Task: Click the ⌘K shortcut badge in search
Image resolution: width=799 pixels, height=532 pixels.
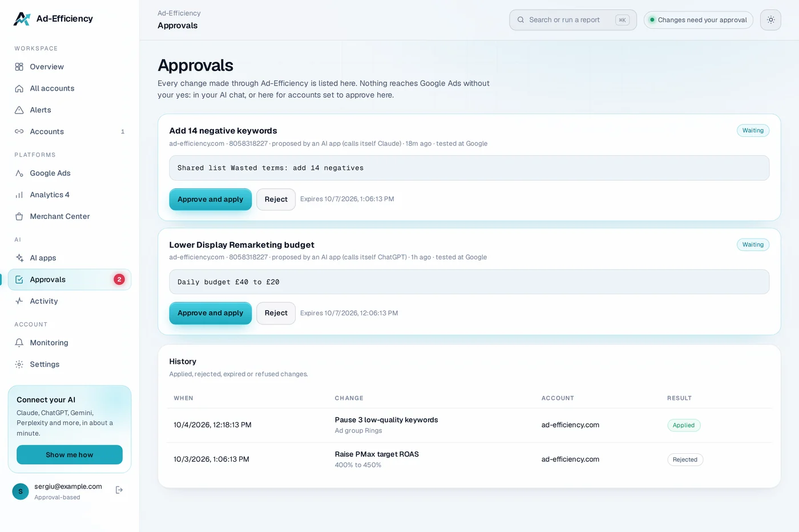Action: click(622, 20)
